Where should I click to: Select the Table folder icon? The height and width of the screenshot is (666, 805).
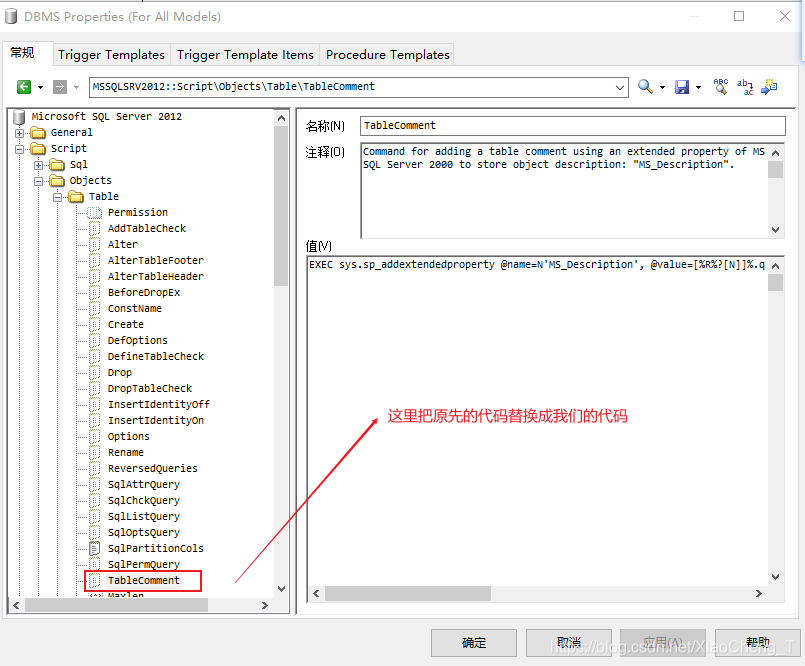(76, 197)
